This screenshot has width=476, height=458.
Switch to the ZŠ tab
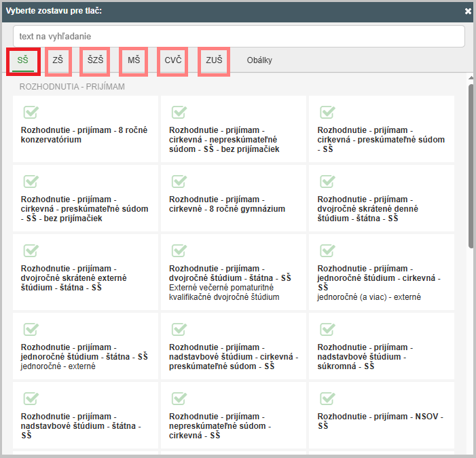(x=58, y=60)
